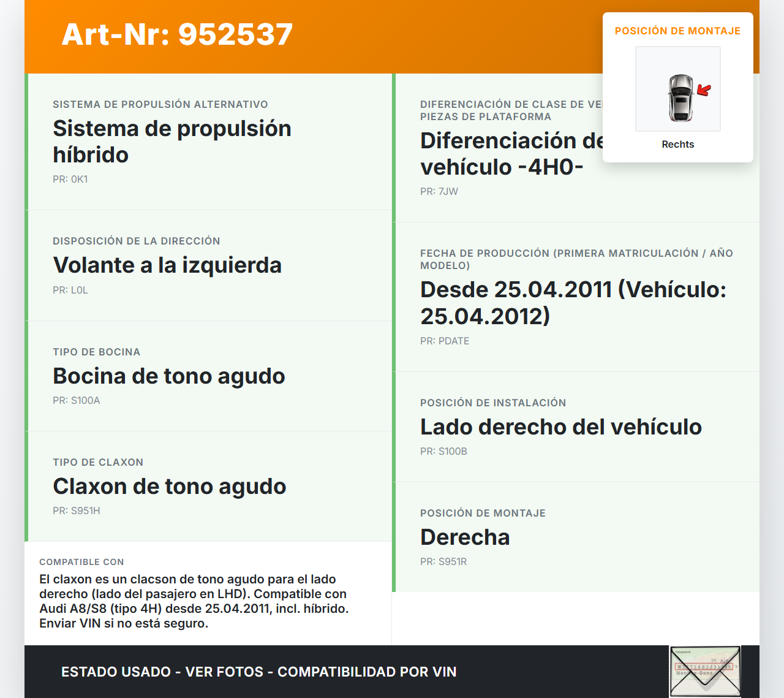
Task: Click the DIFERENCIACIÓN DE CLASE label
Action: point(511,110)
